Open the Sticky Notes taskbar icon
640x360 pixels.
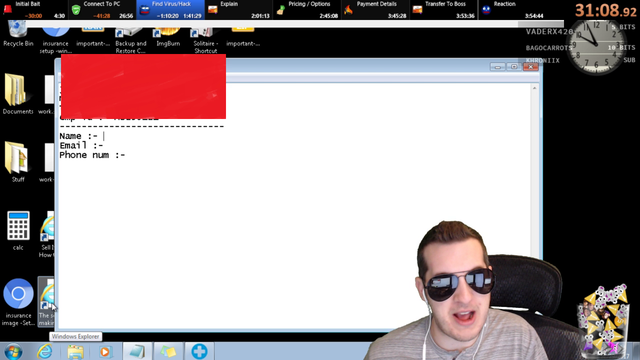point(168,351)
